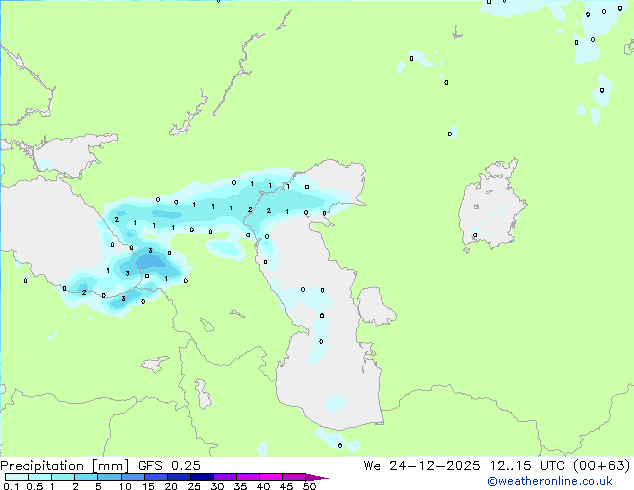
Task: Click the 1–2 mm legend color swatch
Action: (63, 477)
